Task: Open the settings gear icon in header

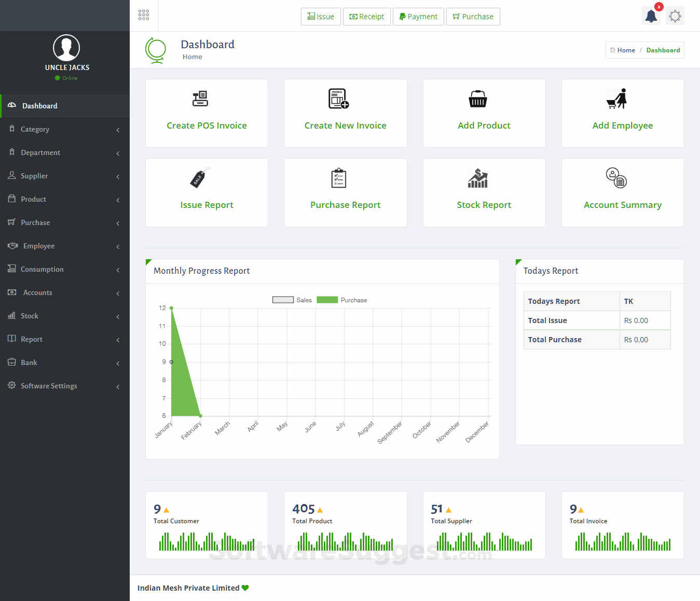Action: pos(675,16)
